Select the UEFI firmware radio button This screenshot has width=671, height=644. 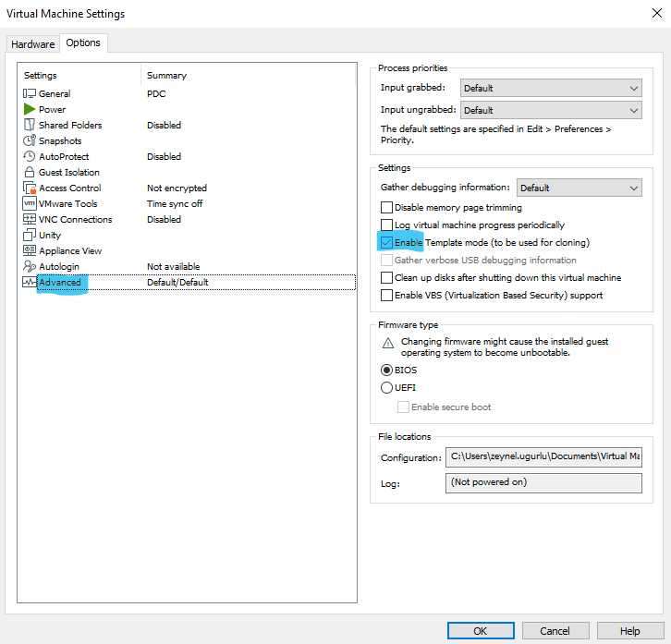(x=386, y=388)
